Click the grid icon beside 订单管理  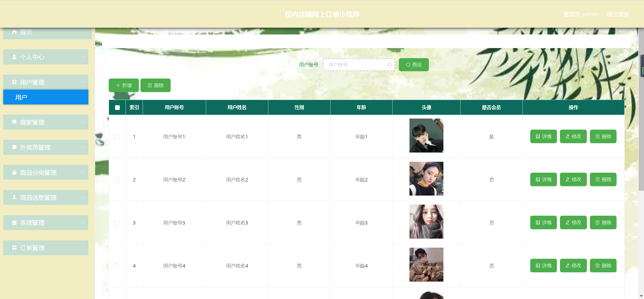pos(14,248)
